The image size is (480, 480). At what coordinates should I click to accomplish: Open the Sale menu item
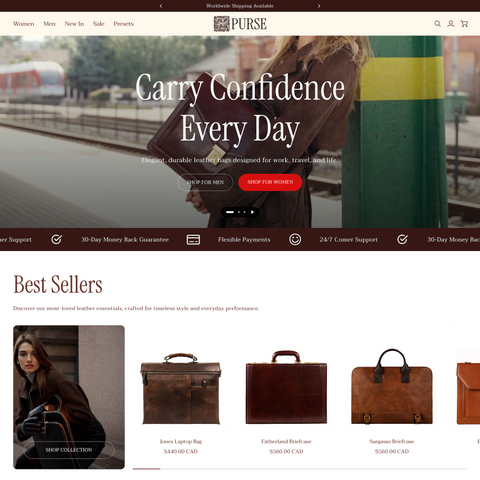99,24
